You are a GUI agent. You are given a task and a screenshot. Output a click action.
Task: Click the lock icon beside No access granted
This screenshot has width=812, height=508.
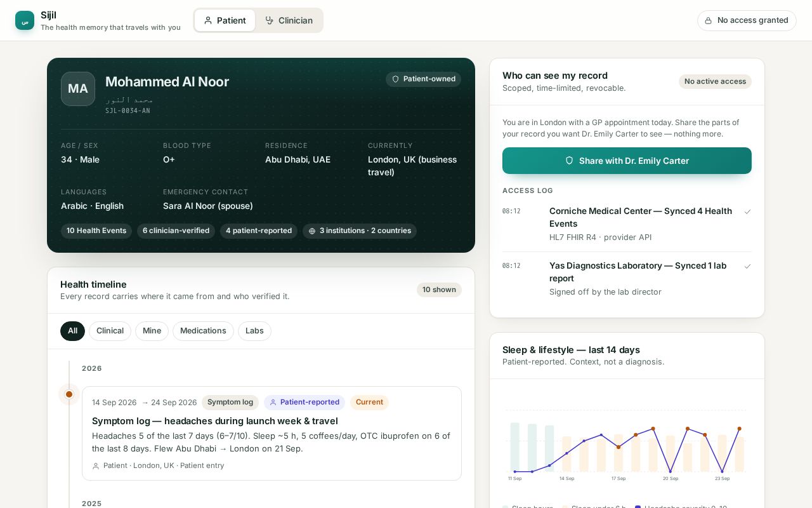[709, 20]
